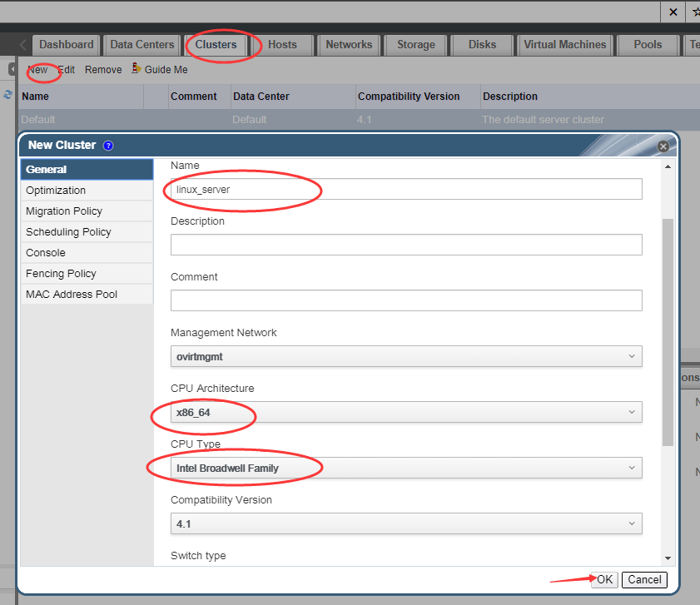The image size is (700, 605).
Task: Click the left arrow before Dashboard tab
Action: coord(23,45)
